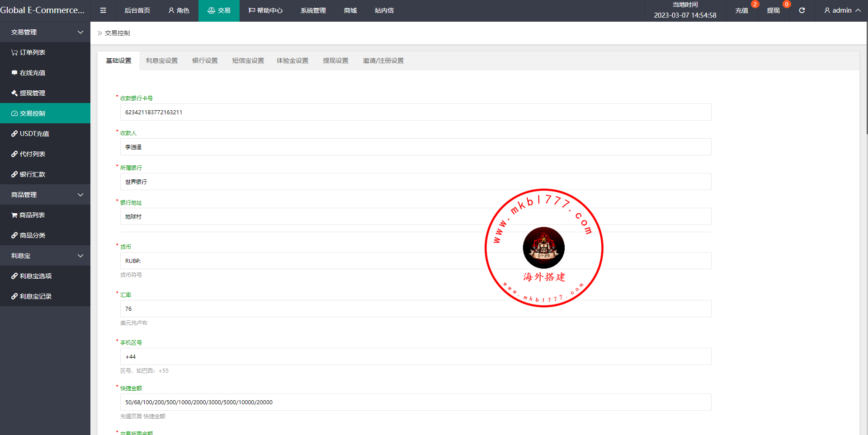868x435 pixels.
Task: Open 在线充值 in the sidebar
Action: point(45,73)
